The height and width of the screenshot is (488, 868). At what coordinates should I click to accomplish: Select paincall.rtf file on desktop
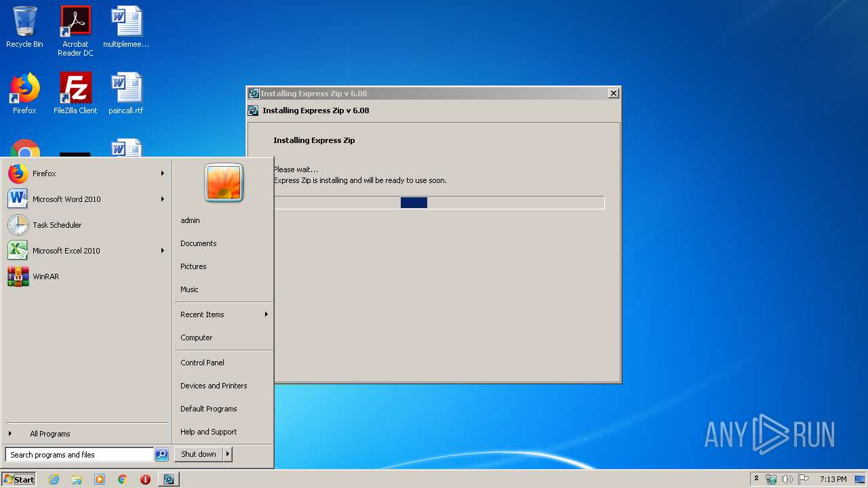126,94
